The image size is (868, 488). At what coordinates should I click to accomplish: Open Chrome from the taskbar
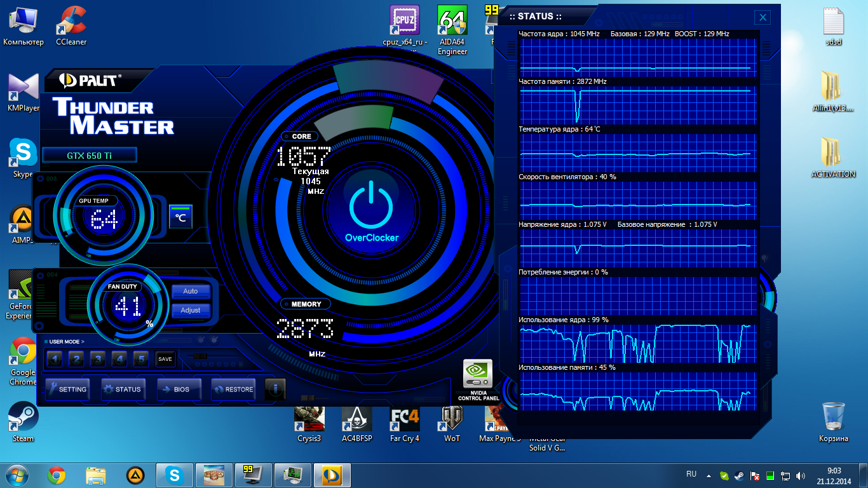[x=57, y=475]
